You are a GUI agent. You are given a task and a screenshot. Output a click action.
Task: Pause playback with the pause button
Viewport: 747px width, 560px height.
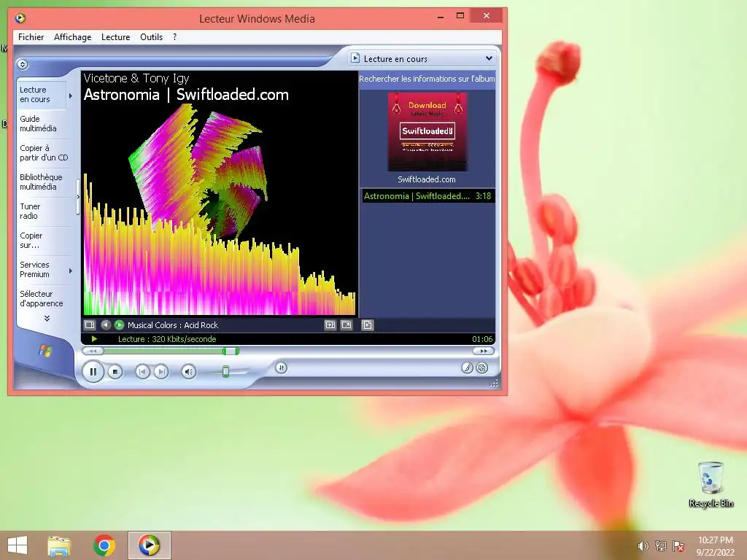[x=93, y=371]
